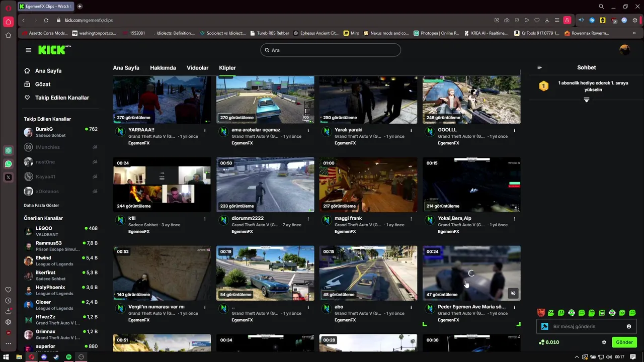Unmute the Peder Egemen clip preview
The height and width of the screenshot is (362, 644).
pos(513,293)
